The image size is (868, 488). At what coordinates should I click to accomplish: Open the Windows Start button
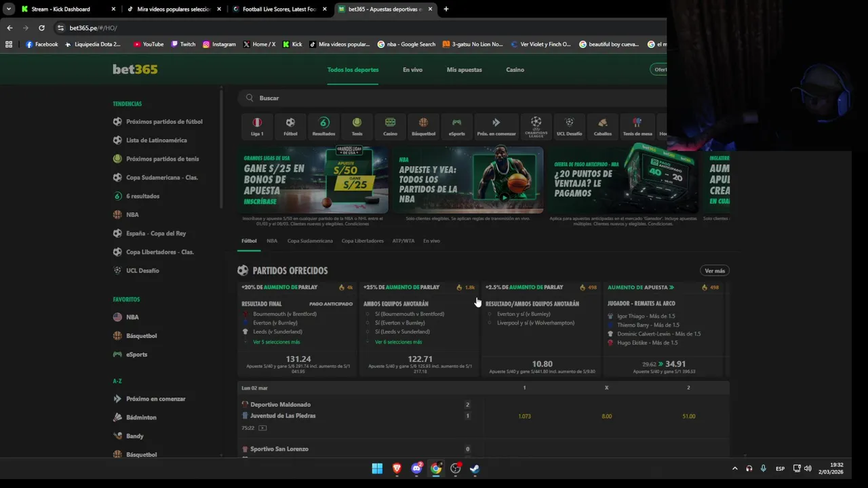tap(377, 468)
